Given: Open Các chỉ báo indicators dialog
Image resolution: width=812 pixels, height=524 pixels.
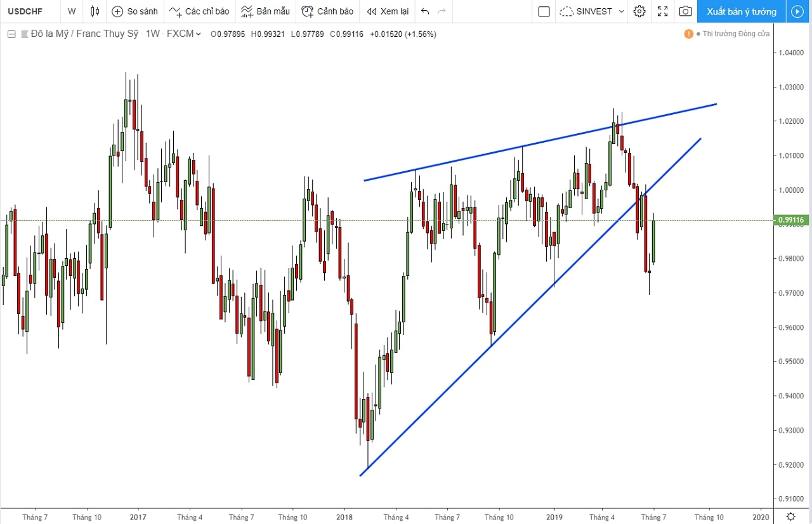Looking at the screenshot, I should tap(199, 11).
